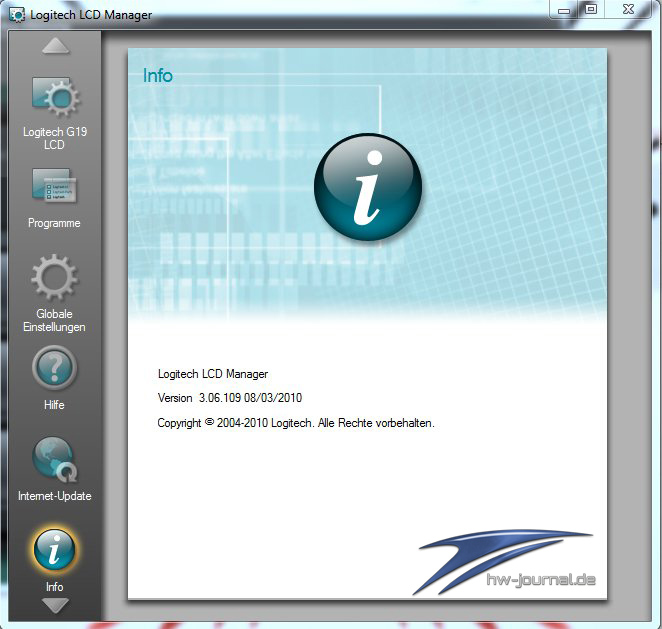Open the Logitech G19 LCD settings icon

[x=55, y=97]
